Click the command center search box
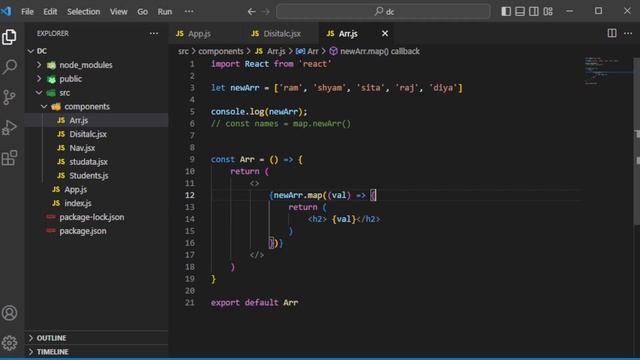The image size is (640, 360). pos(383,11)
